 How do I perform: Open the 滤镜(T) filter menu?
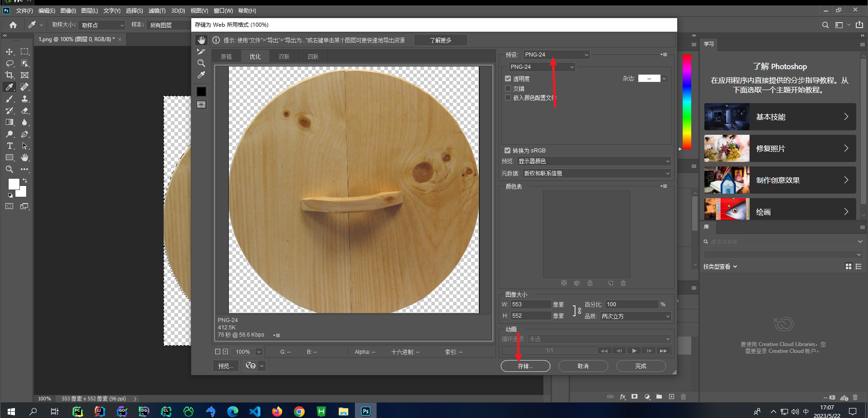coord(157,10)
